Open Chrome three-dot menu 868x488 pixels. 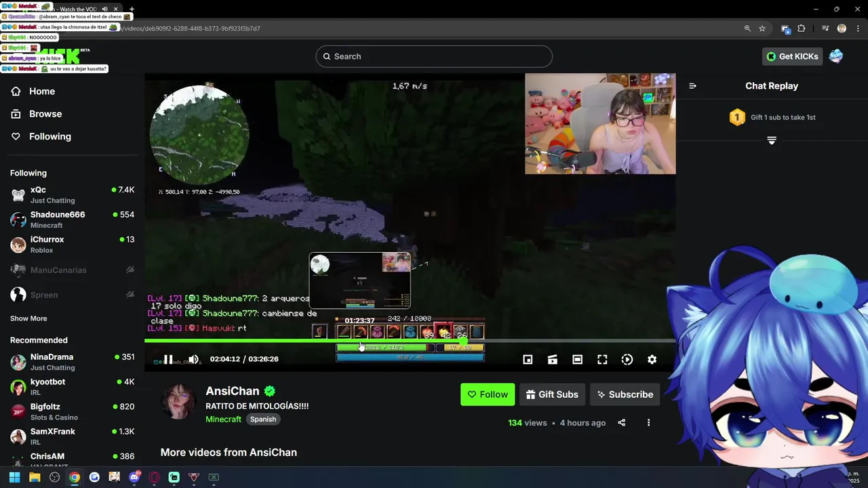(858, 28)
